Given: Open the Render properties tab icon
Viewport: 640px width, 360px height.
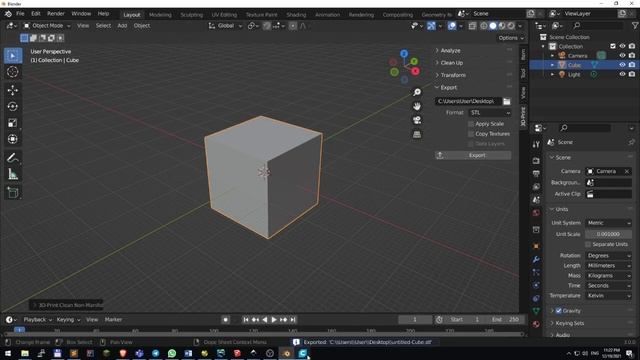Looking at the screenshot, I should pos(536,161).
